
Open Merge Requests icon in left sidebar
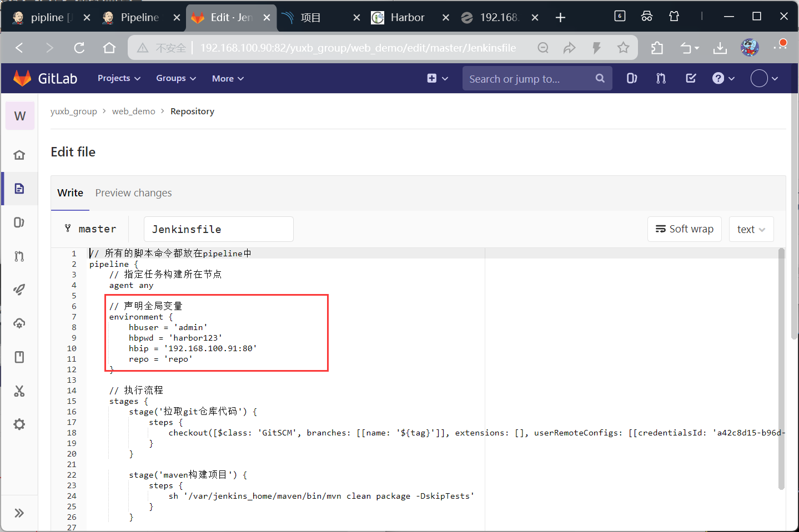point(19,256)
